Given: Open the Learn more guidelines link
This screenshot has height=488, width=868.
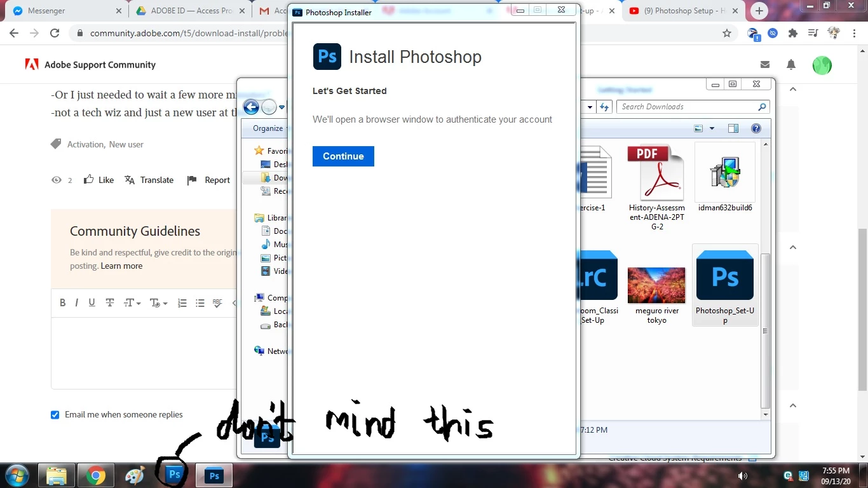Looking at the screenshot, I should coord(121,266).
